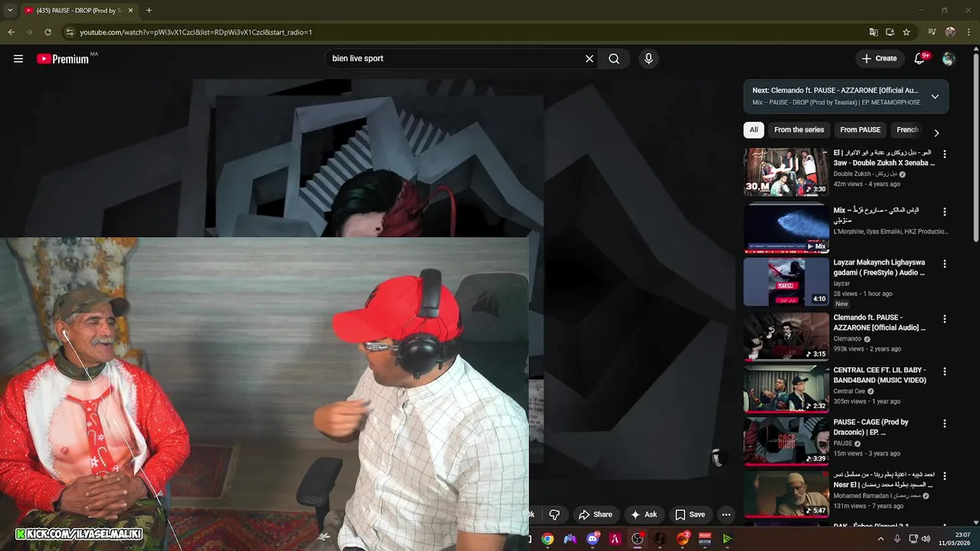
Task: Select the French filter chip
Action: click(906, 130)
